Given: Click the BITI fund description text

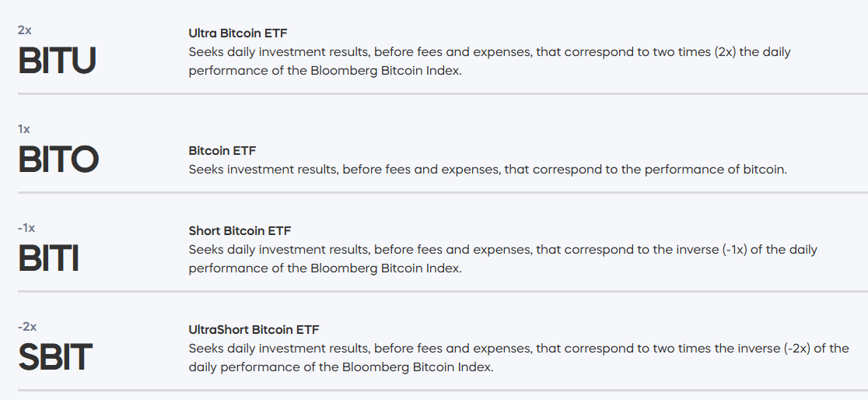Looking at the screenshot, I should coord(503,258).
